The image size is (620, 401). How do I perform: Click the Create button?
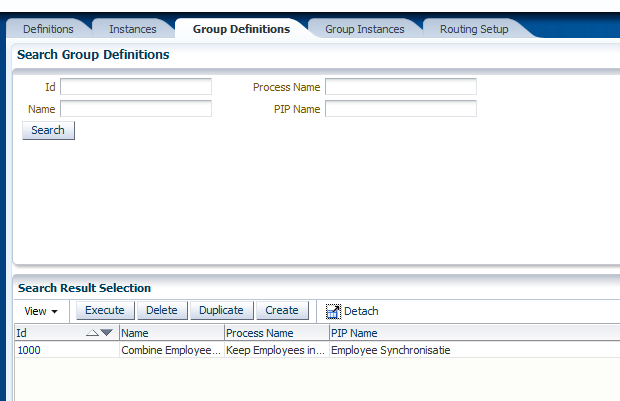282,310
